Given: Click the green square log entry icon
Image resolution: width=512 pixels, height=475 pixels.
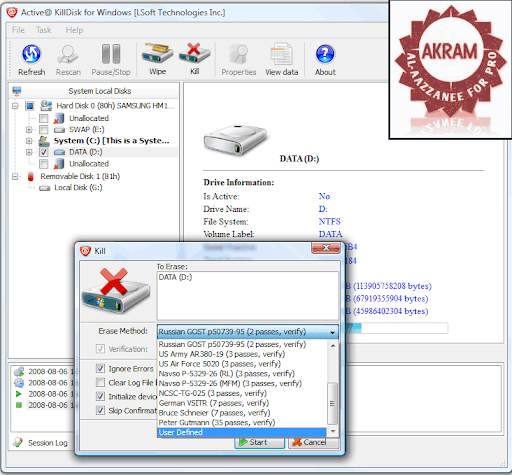Looking at the screenshot, I should coord(19,405).
